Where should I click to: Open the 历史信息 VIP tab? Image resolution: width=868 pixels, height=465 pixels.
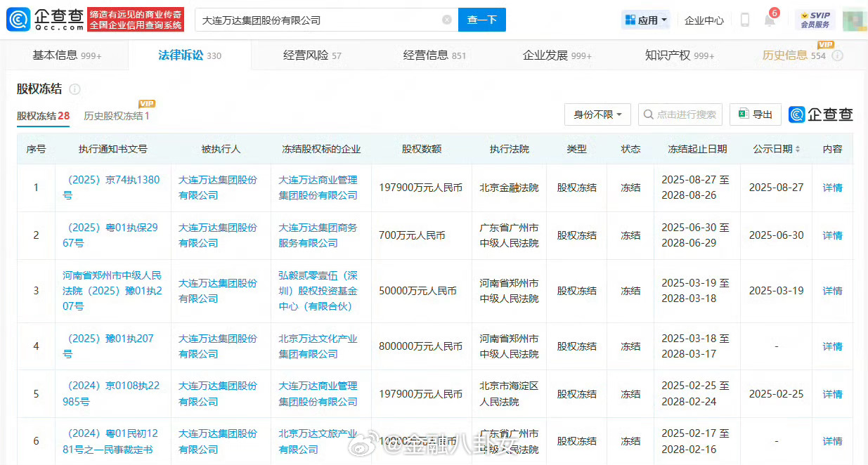click(794, 55)
